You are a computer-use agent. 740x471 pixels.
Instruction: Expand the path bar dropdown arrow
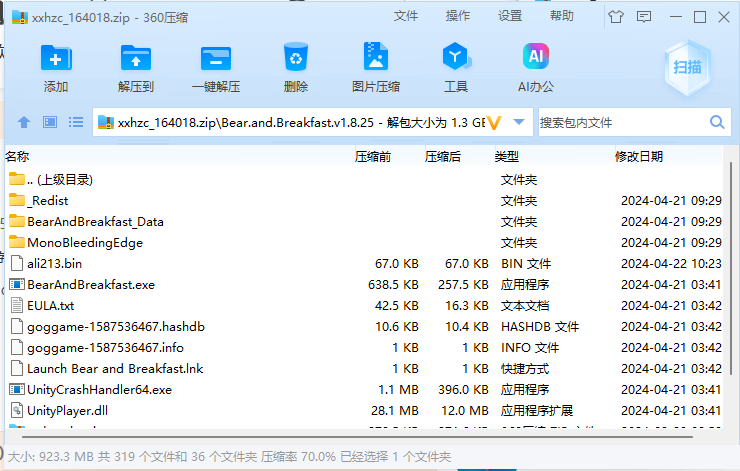[519, 122]
